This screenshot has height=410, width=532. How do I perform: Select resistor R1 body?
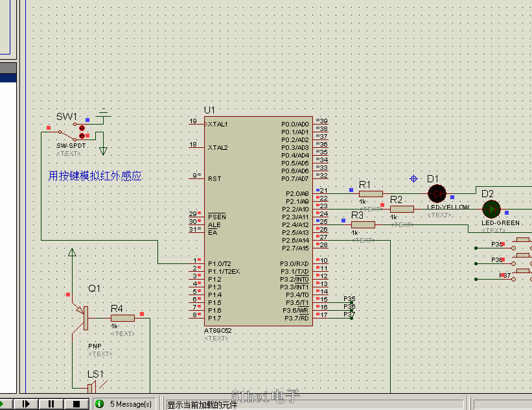371,193
